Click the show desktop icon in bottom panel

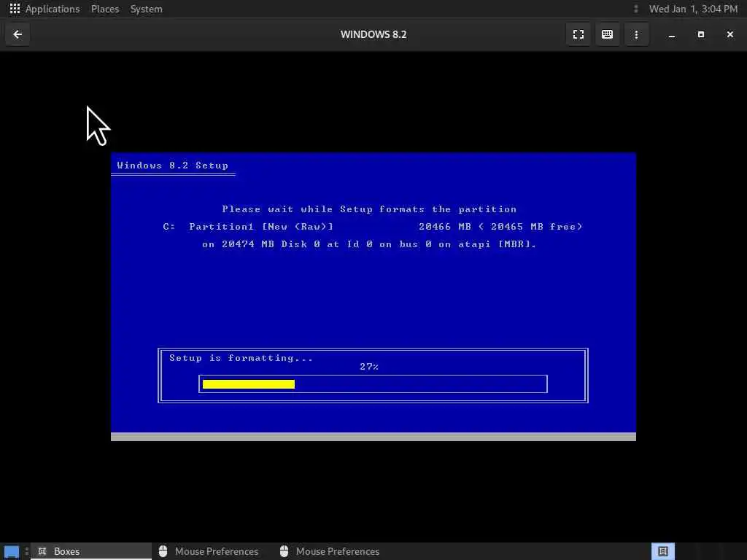pos(12,551)
